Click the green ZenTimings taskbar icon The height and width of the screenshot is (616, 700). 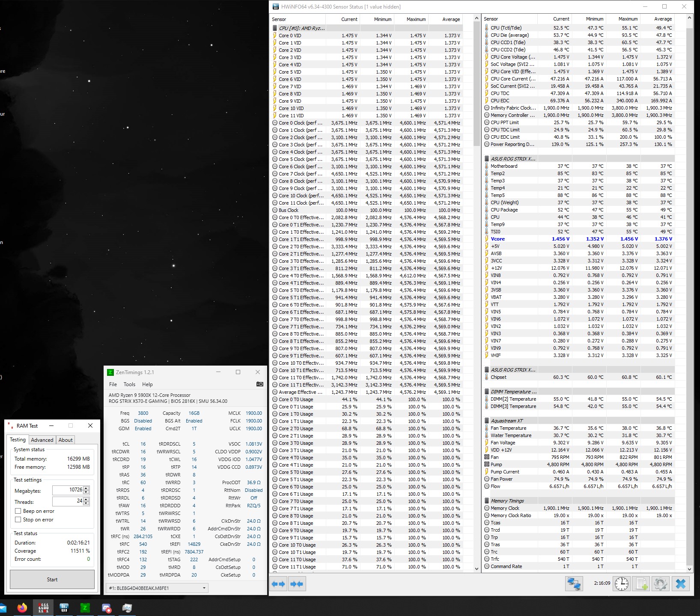click(85, 607)
